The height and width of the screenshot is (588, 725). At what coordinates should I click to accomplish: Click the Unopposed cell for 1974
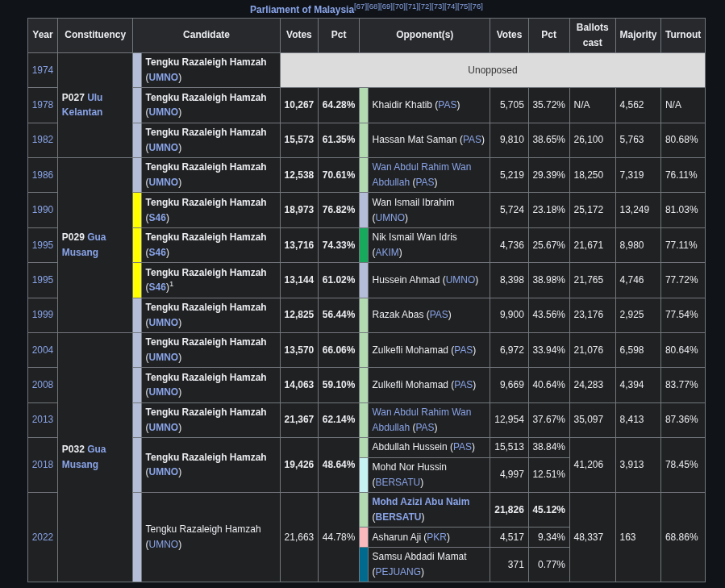tap(493, 70)
